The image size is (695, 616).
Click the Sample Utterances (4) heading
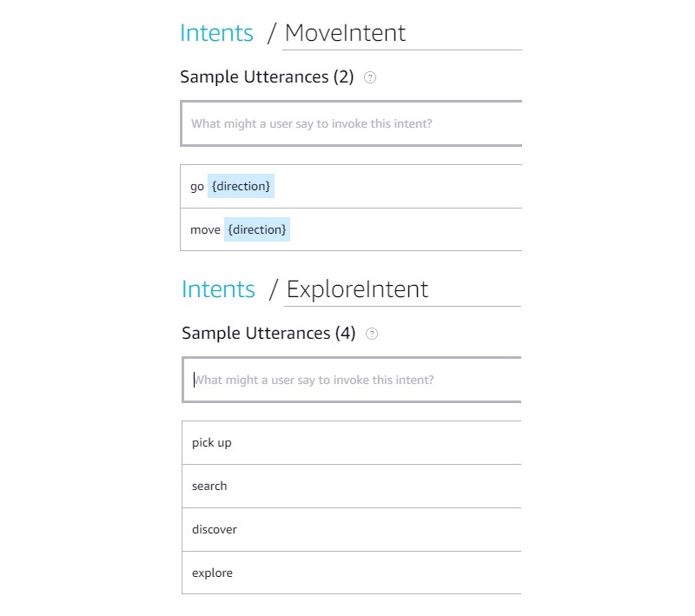tap(268, 334)
